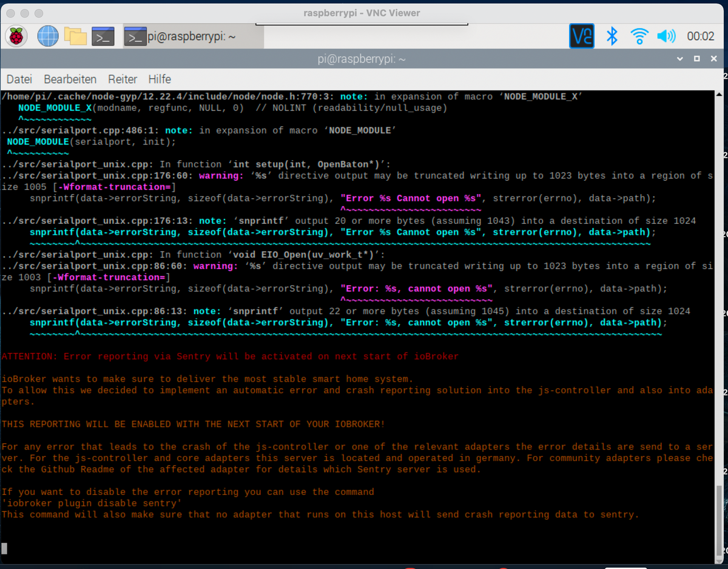Open the Datei menu
This screenshot has width=728, height=569.
19,79
